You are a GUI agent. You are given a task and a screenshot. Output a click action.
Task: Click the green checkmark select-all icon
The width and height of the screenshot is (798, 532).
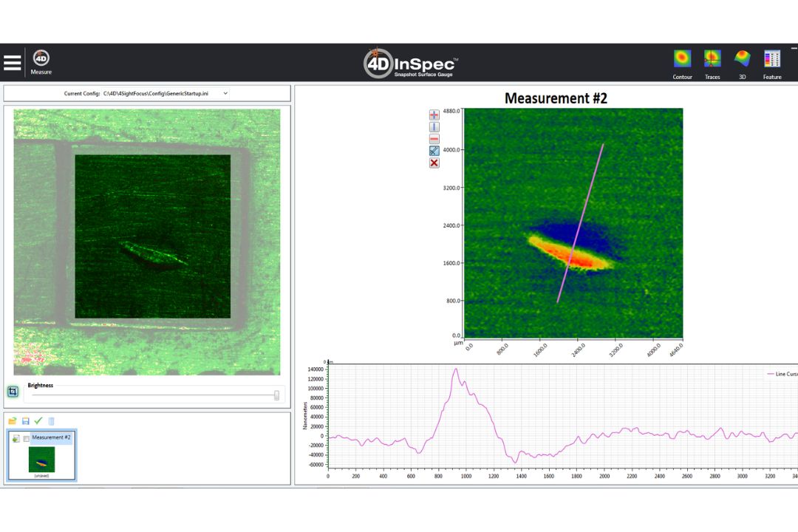pyautogui.click(x=38, y=421)
